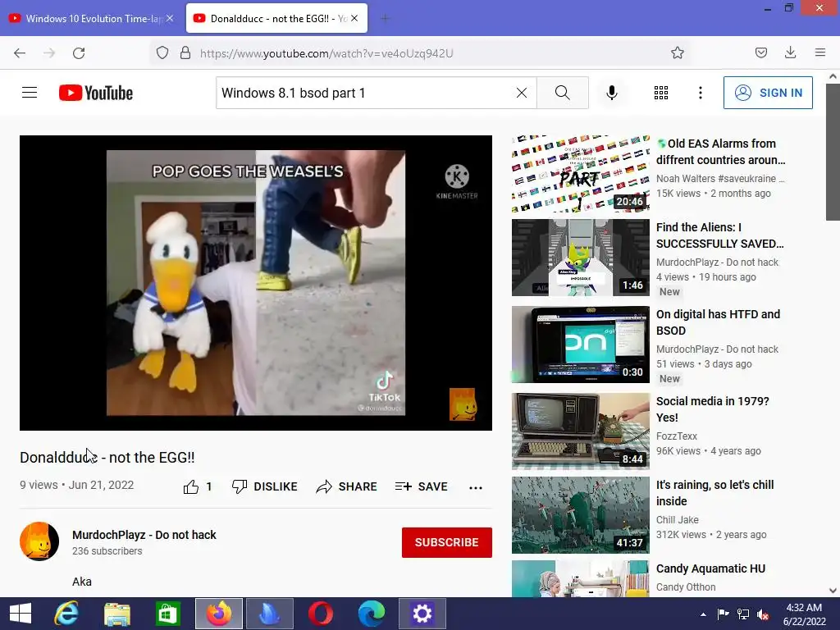Click the muted volume tray icon
This screenshot has width=840, height=630.
763,614
